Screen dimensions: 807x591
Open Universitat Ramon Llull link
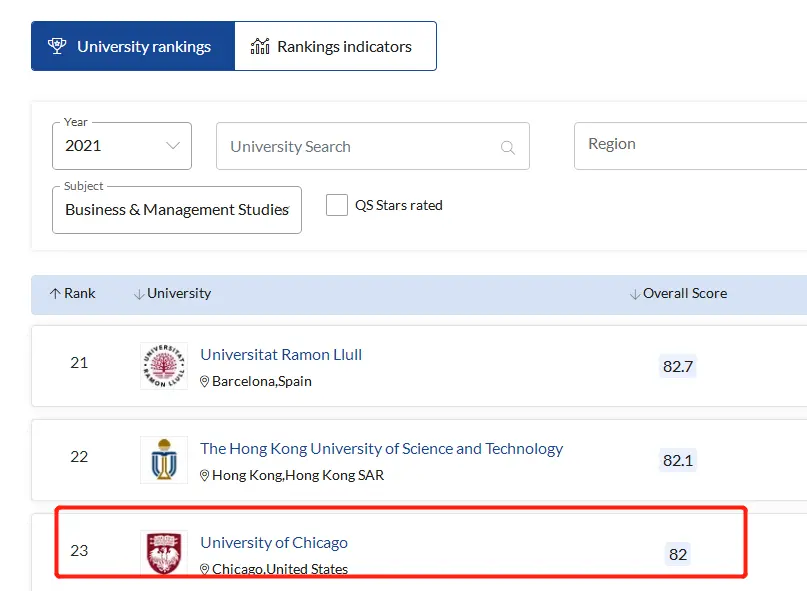[x=281, y=355]
